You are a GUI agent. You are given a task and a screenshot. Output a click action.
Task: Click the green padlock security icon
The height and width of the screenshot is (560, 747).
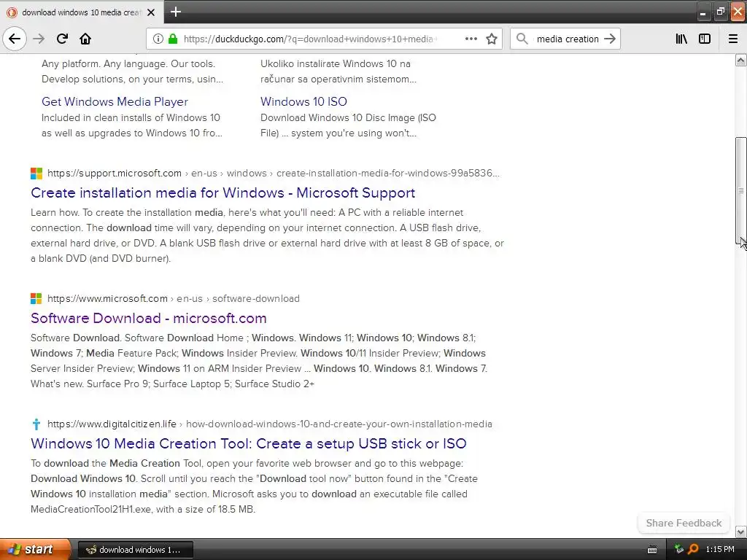tap(173, 39)
